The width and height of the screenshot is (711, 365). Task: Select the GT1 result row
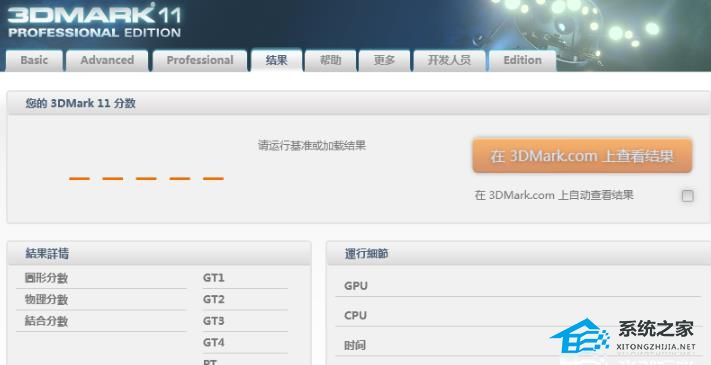point(245,277)
